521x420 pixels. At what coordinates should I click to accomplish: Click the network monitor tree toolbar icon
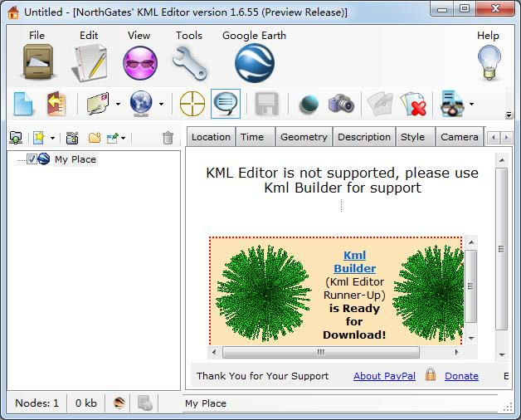point(16,137)
